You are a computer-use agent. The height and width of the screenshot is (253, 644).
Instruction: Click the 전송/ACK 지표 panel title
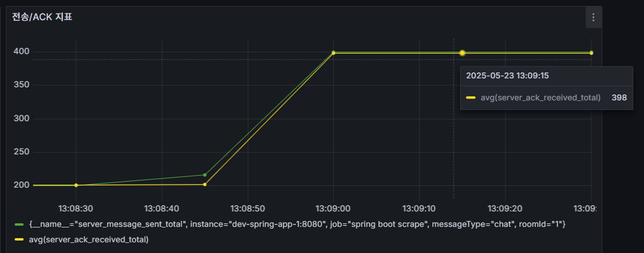pyautogui.click(x=42, y=17)
